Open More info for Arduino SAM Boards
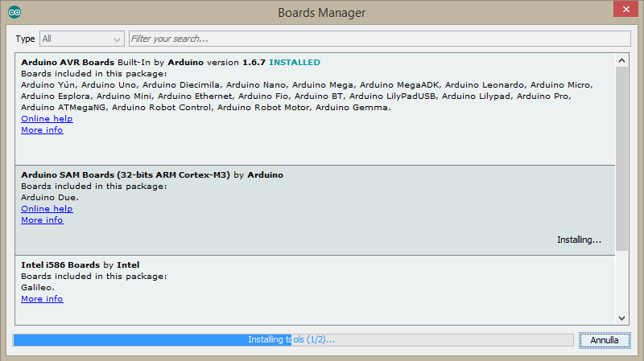The height and width of the screenshot is (361, 644). (42, 219)
